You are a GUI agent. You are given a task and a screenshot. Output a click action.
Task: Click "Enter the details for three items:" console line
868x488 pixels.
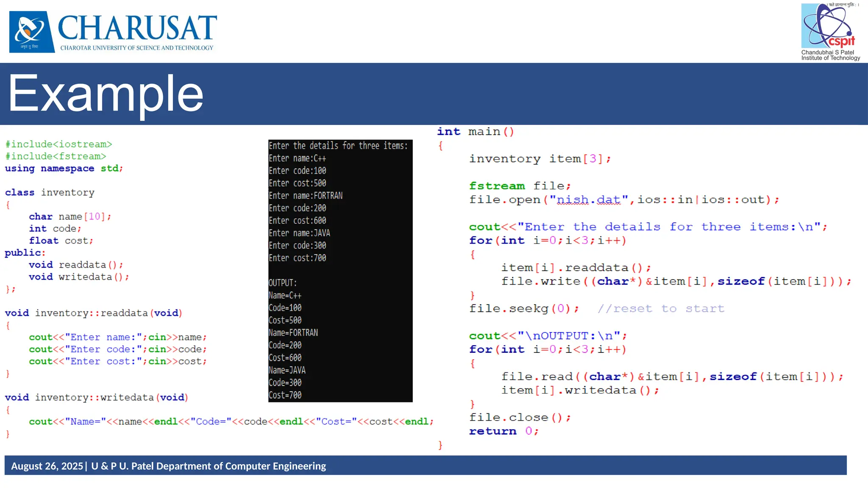338,146
